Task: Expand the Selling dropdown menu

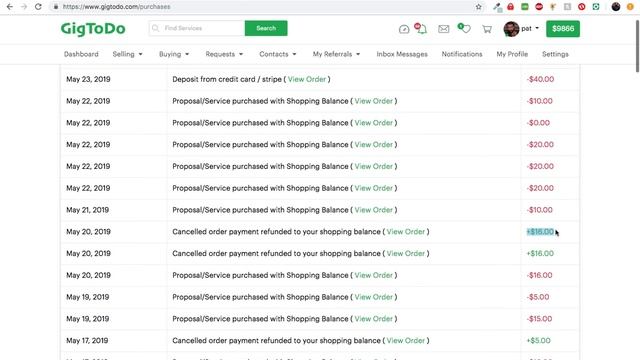Action: point(128,54)
